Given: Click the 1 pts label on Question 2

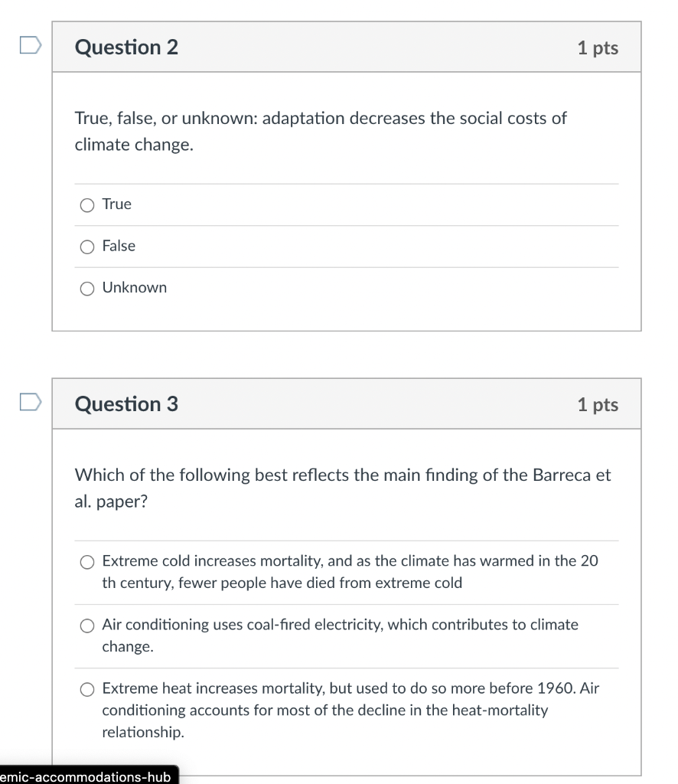Looking at the screenshot, I should click(x=598, y=47).
